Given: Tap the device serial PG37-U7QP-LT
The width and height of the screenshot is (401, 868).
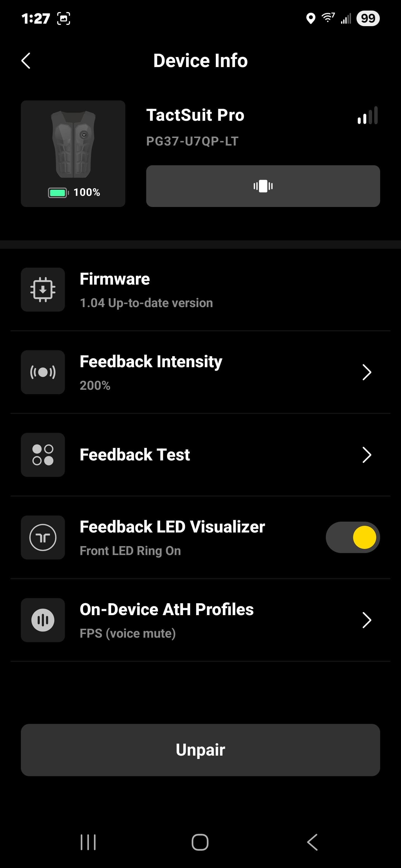Looking at the screenshot, I should 192,142.
